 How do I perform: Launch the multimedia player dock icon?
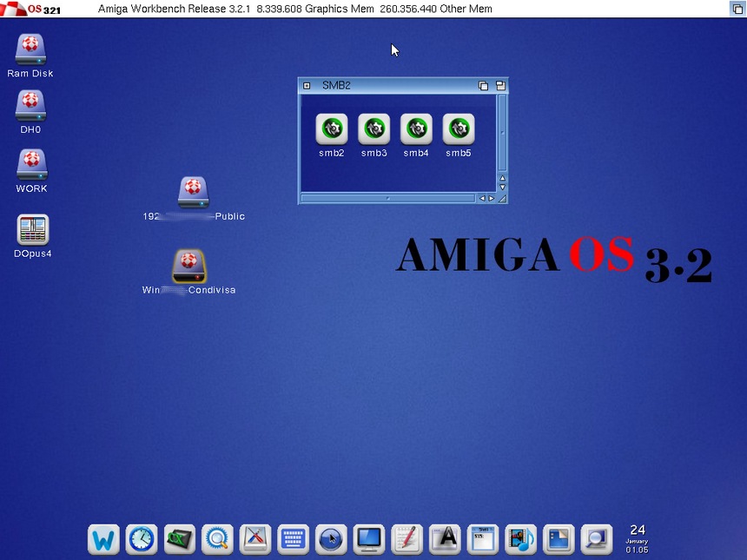(521, 539)
